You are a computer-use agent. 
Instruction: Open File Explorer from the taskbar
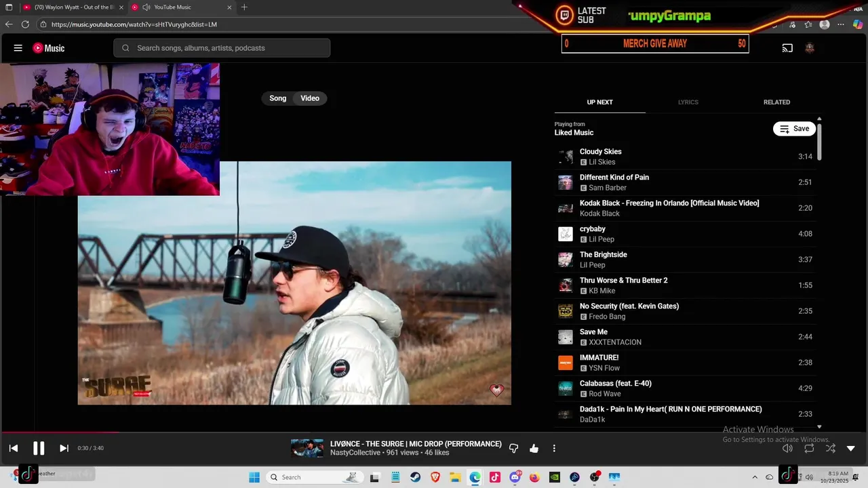[455, 477]
